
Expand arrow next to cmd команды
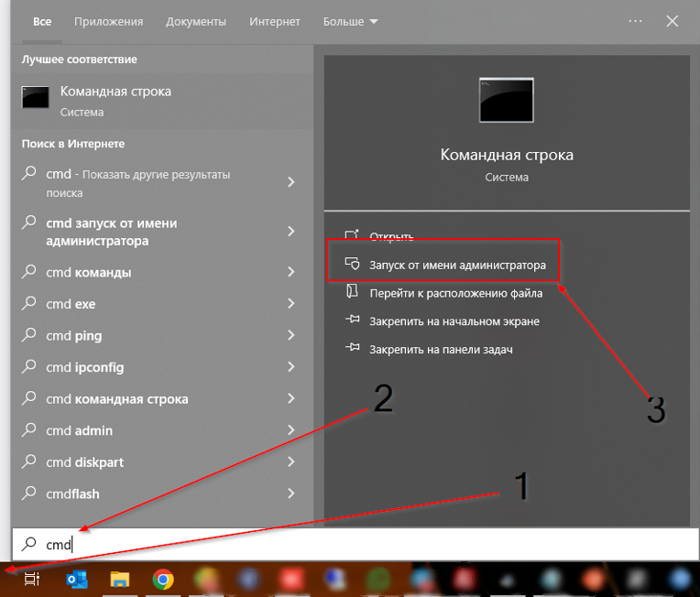pyautogui.click(x=291, y=272)
